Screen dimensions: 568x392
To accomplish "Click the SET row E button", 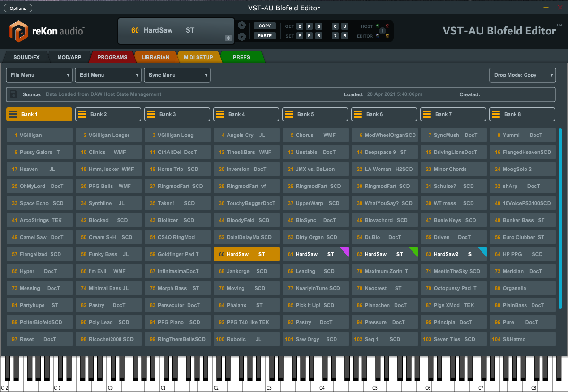I will point(300,36).
